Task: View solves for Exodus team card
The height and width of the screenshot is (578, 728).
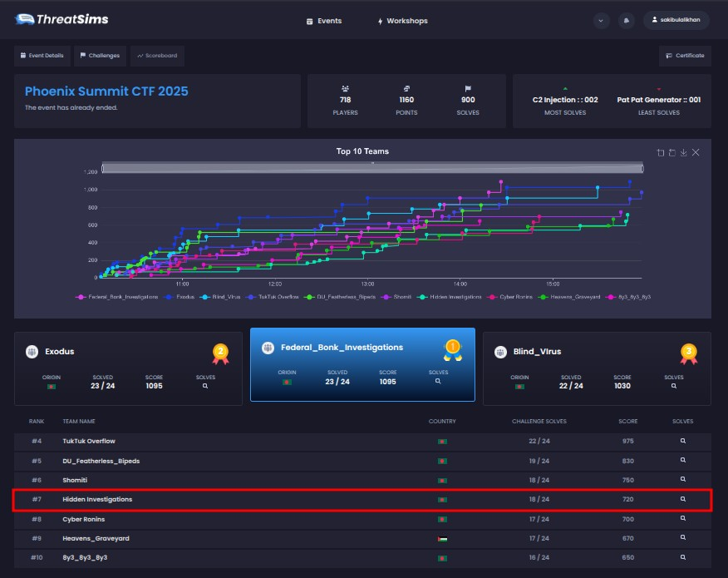Action: [x=205, y=386]
